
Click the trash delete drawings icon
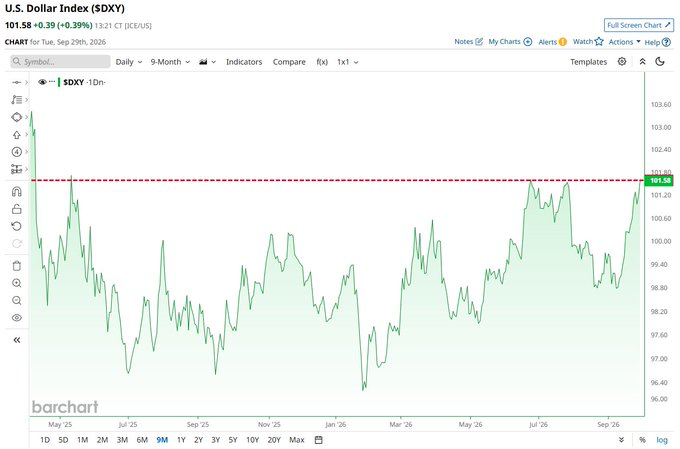click(x=16, y=266)
